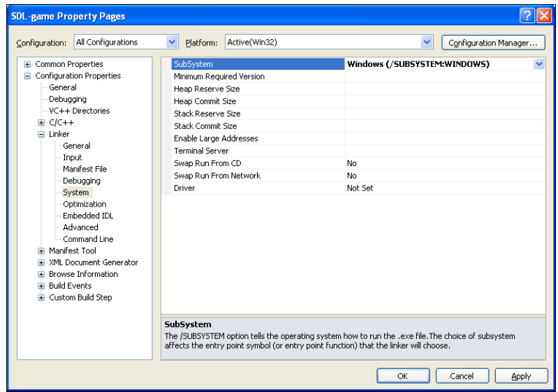Select Custom Build Step tree label
Image resolution: width=558 pixels, height=392 pixels.
(x=80, y=297)
